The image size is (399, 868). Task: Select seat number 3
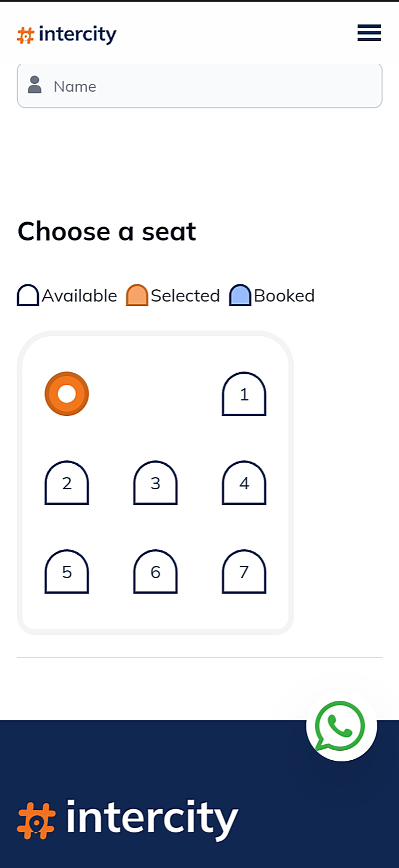pos(155,483)
